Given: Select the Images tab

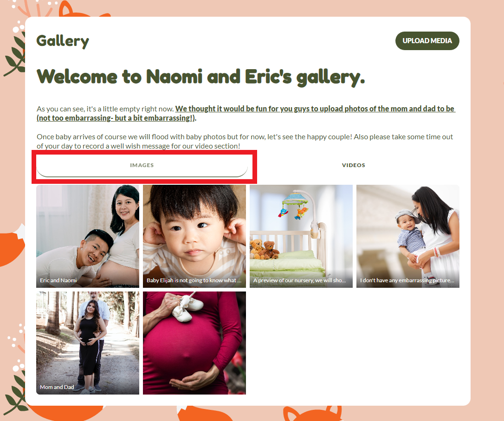Looking at the screenshot, I should click(142, 165).
